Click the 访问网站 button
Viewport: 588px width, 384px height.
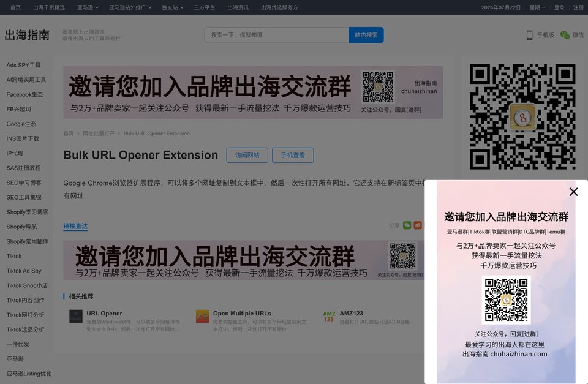click(247, 155)
